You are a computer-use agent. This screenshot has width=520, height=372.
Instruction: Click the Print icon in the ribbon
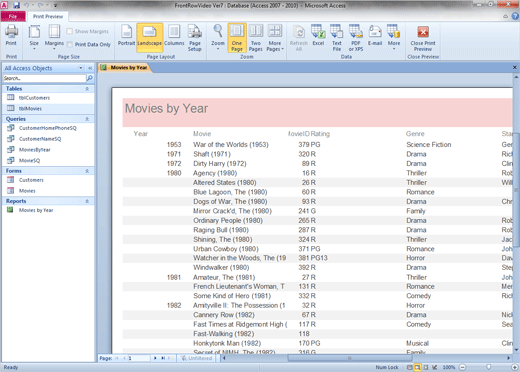tap(11, 35)
